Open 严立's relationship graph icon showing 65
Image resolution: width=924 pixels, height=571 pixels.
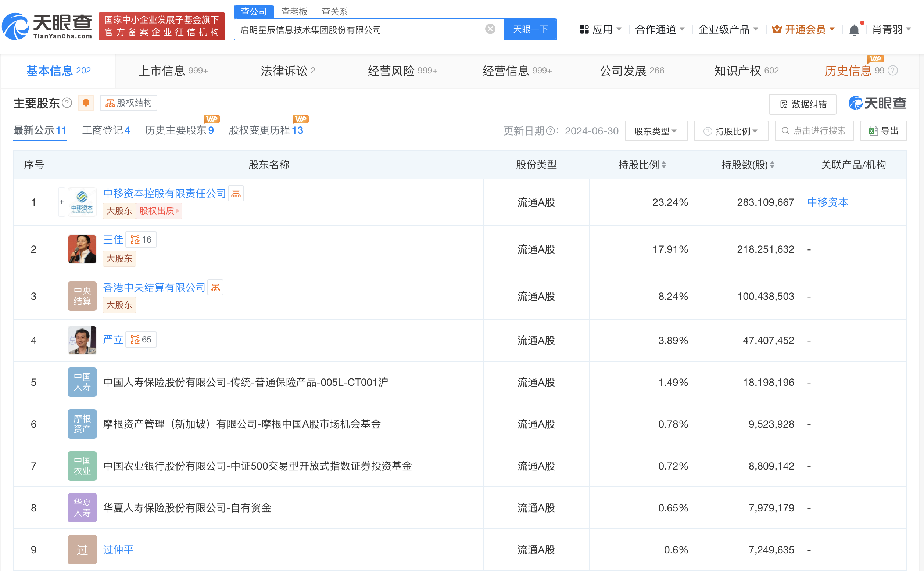[140, 339]
